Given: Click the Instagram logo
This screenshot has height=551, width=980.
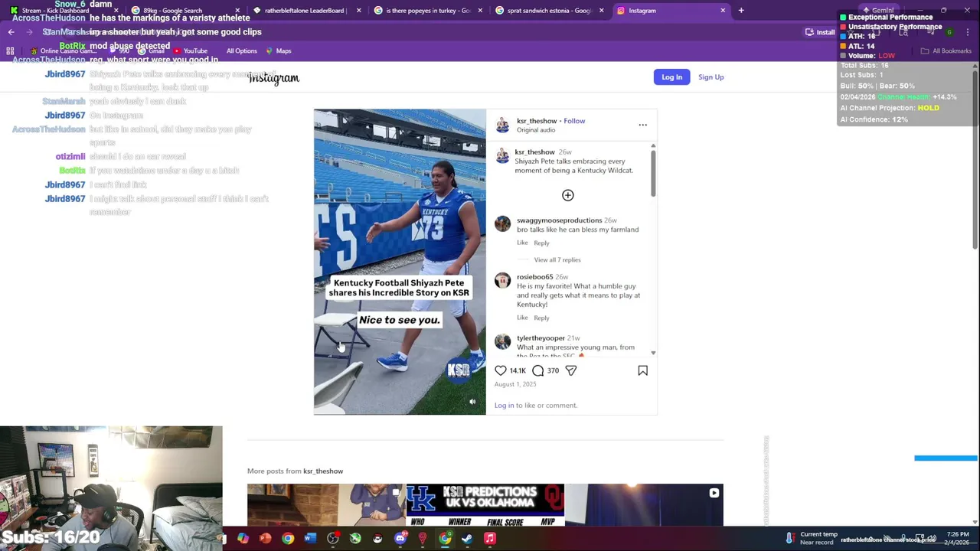Looking at the screenshot, I should (x=273, y=78).
